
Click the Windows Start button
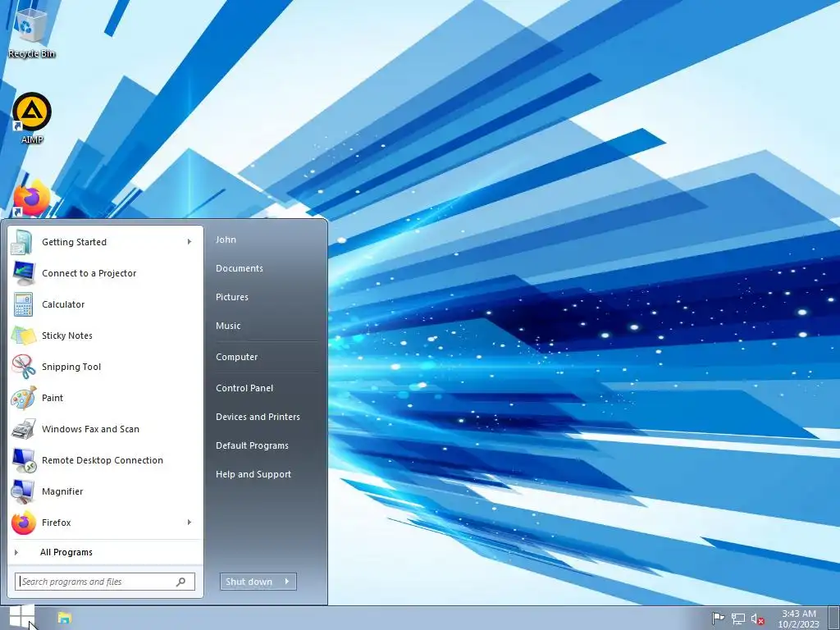pos(21,618)
